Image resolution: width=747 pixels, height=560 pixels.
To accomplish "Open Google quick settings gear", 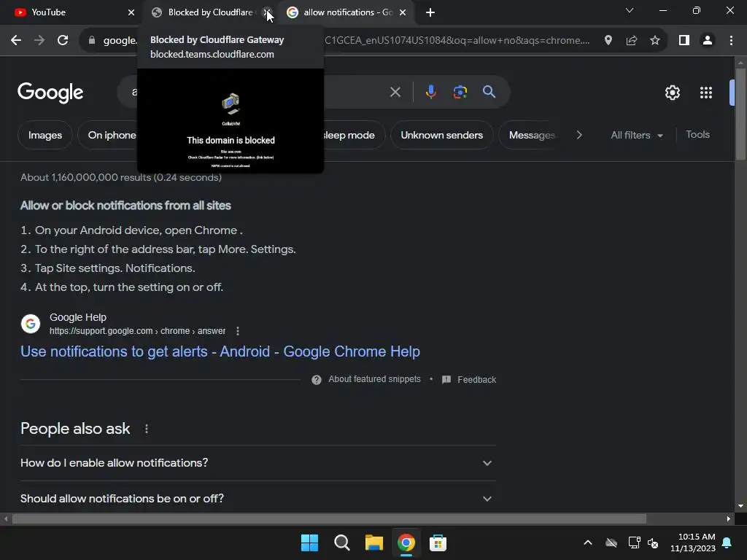I will (672, 93).
